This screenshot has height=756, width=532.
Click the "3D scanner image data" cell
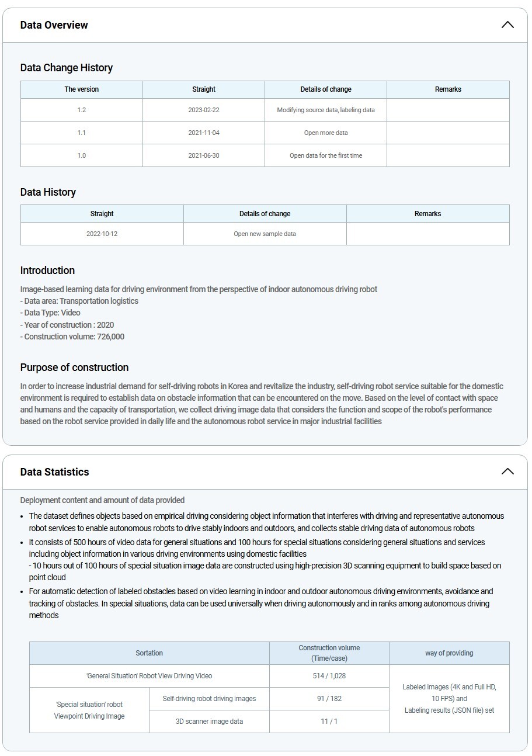click(x=209, y=722)
